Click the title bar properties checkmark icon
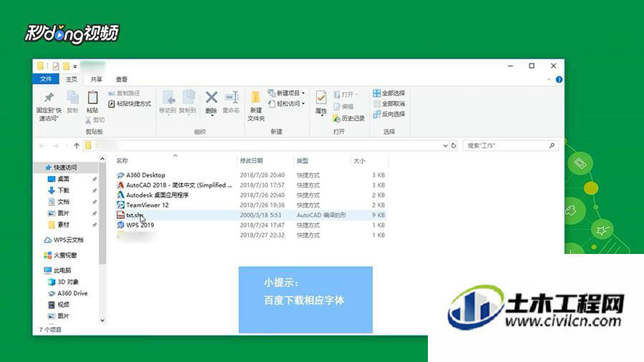 pyautogui.click(x=56, y=66)
